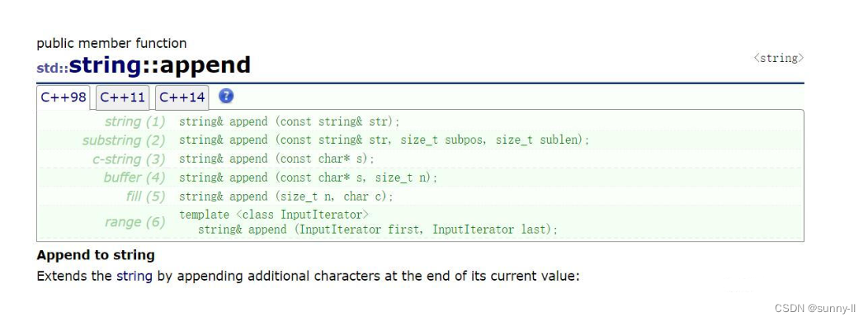Click the append (const string& str) signature
Image resolution: width=868 pixels, height=322 pixels.
point(289,121)
